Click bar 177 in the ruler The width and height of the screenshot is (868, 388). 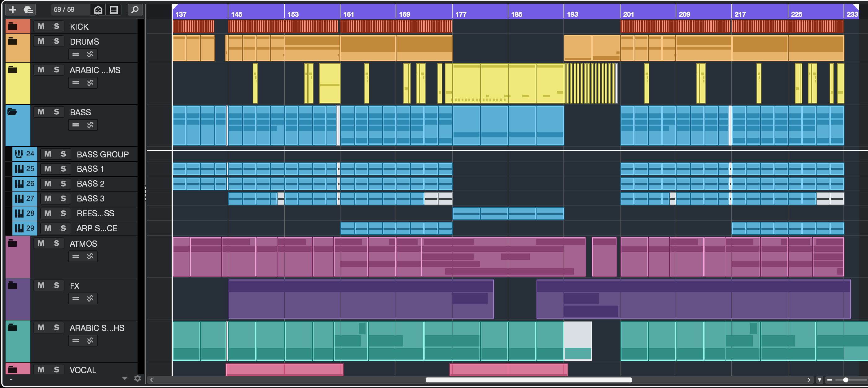pyautogui.click(x=461, y=14)
